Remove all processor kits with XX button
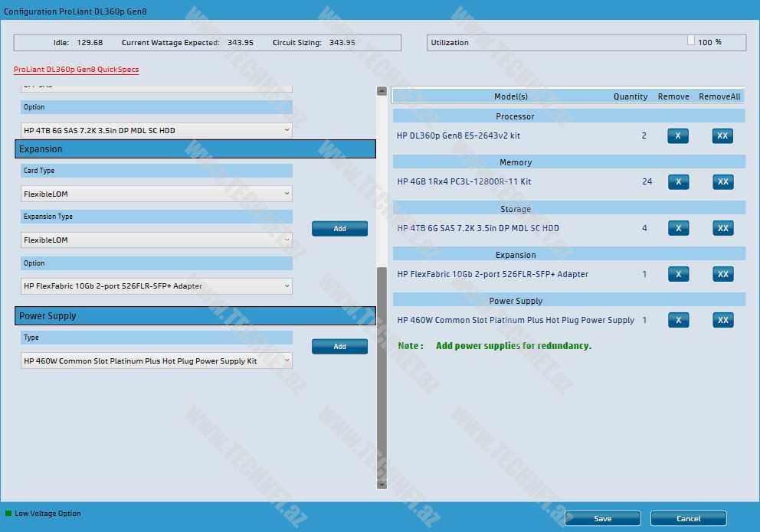 (722, 136)
